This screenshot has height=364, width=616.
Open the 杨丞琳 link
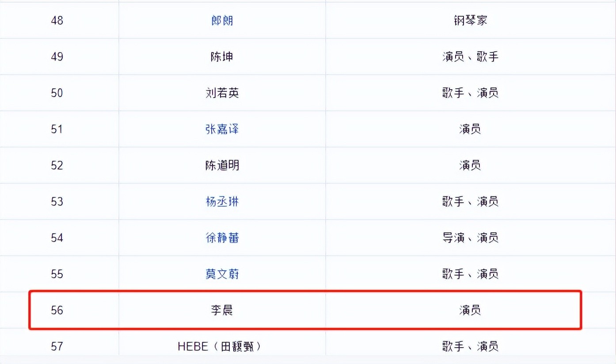pos(222,202)
